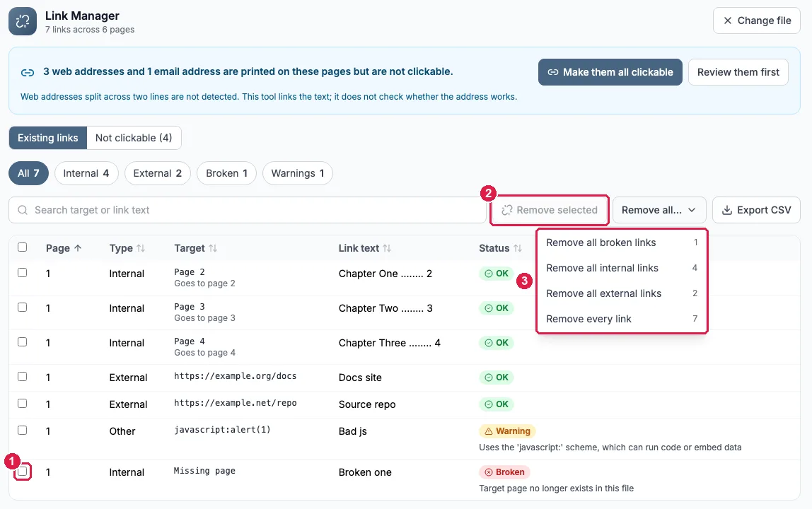Image resolution: width=812 pixels, height=509 pixels.
Task: Sort by Page column arrow
Action: pos(79,248)
